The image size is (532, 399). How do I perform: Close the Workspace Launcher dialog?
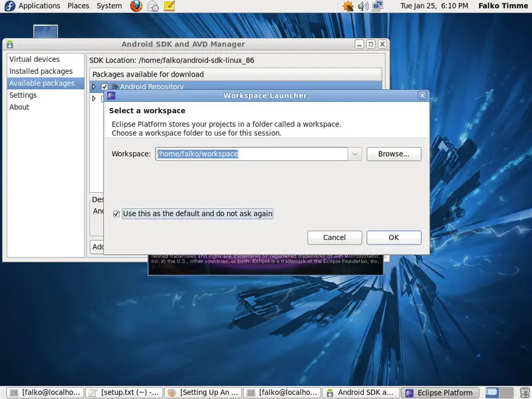pyautogui.click(x=422, y=96)
